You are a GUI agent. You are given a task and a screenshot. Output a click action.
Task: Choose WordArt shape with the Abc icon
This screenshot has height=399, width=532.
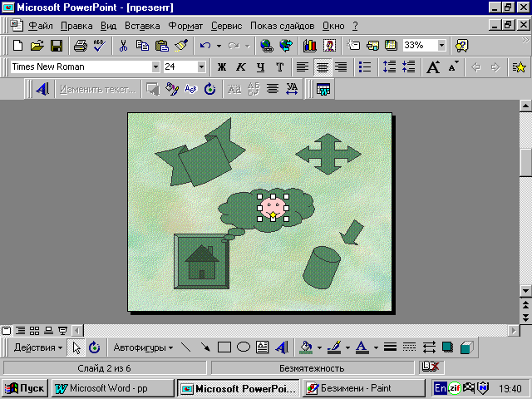pyautogui.click(x=191, y=89)
